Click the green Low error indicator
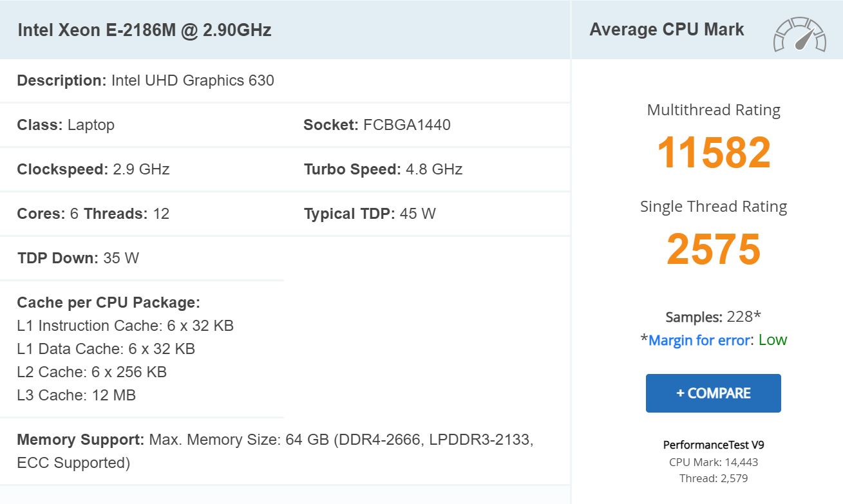Screen dimensions: 843x504 773,340
